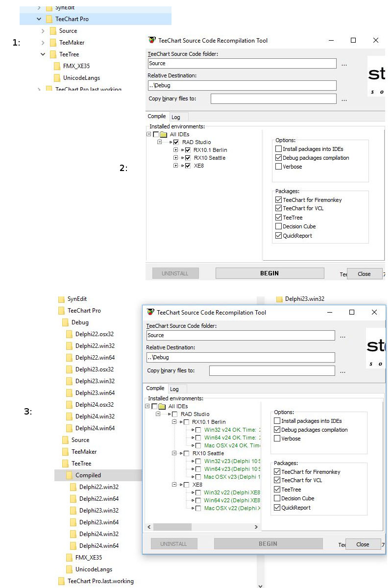Click the left arrow of the tree's horizontal scrollbar
Screen dimensions: 392x588
click(149, 527)
